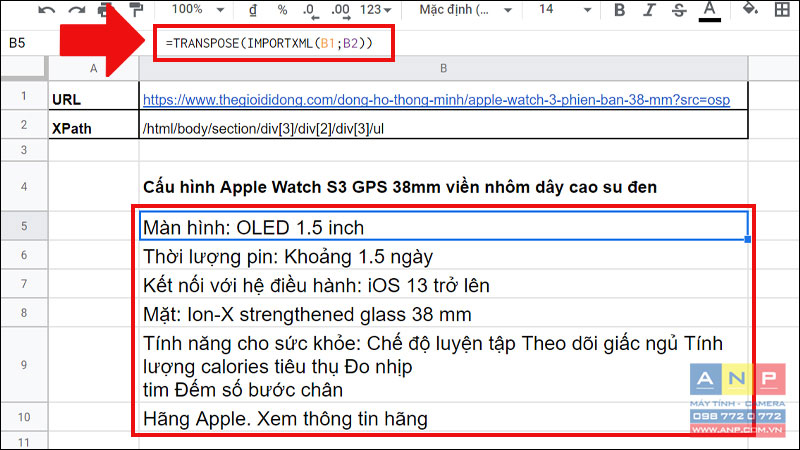The image size is (800, 450).
Task: Select row 3 header
Action: point(24,150)
